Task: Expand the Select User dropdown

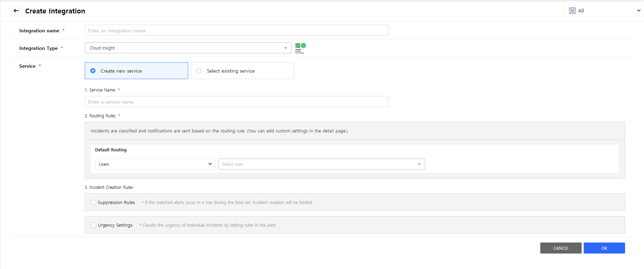Action: tap(321, 164)
